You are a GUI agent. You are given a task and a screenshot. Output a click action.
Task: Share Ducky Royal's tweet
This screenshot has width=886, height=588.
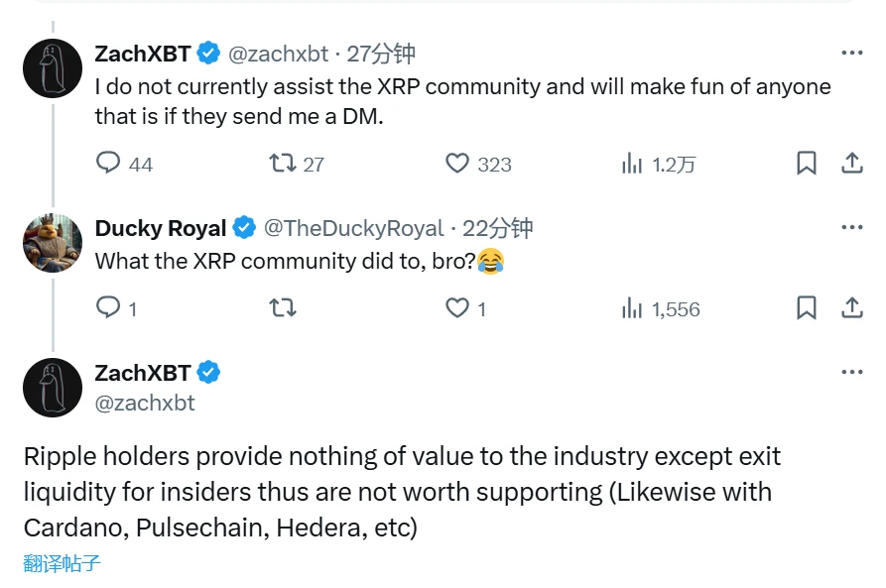click(x=852, y=308)
